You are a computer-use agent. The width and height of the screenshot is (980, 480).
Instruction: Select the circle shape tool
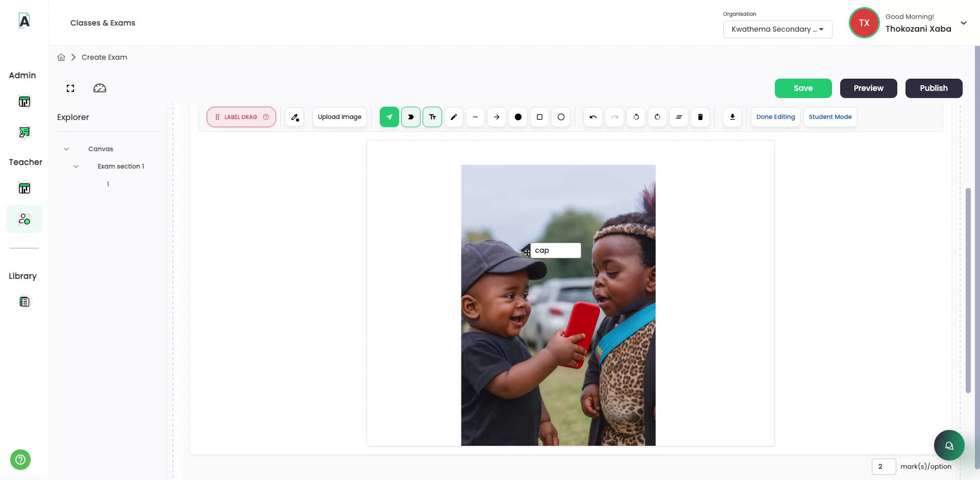pos(561,117)
